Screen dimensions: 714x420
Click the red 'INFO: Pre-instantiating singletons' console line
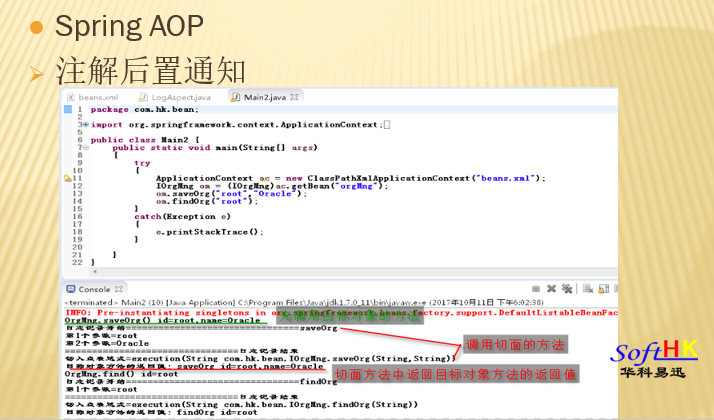tap(342, 312)
